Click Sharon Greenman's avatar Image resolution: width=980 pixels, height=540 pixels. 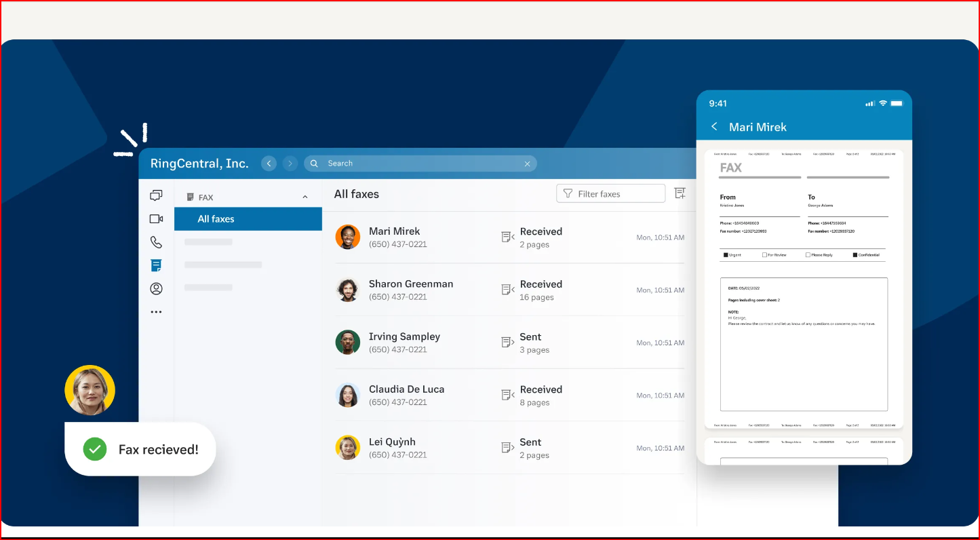(x=347, y=290)
